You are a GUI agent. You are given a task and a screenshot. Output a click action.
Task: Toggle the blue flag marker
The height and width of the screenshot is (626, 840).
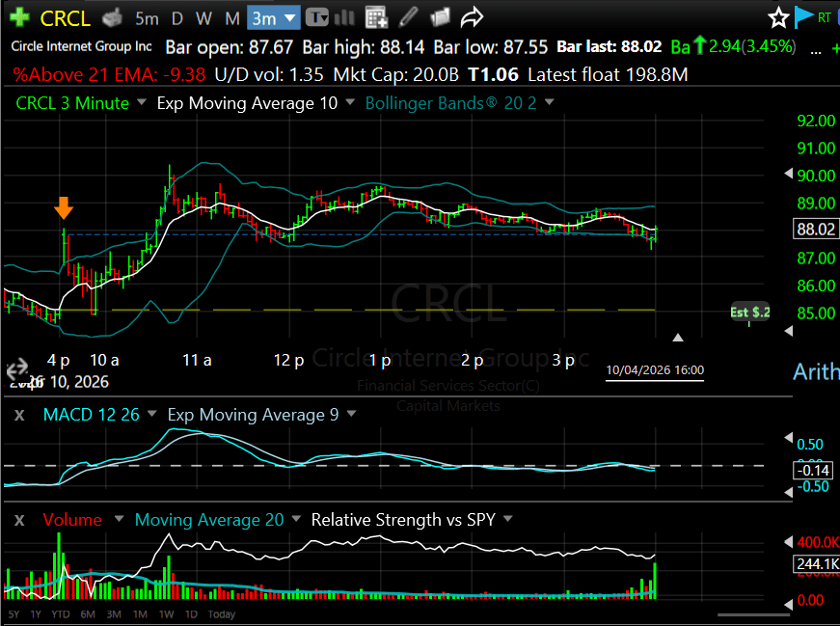pyautogui.click(x=803, y=16)
